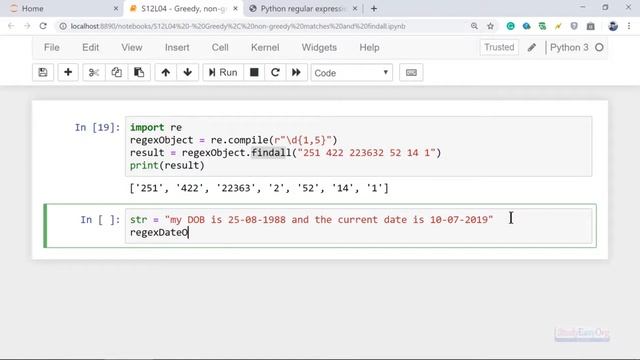Image resolution: width=640 pixels, height=360 pixels.
Task: Click the 'import re' code line
Action: pyautogui.click(x=156, y=127)
